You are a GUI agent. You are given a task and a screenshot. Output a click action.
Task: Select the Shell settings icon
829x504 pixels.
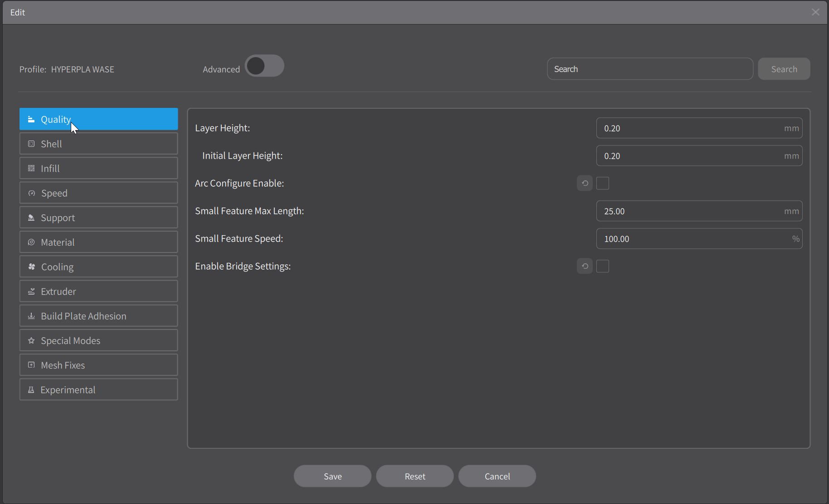tap(31, 144)
